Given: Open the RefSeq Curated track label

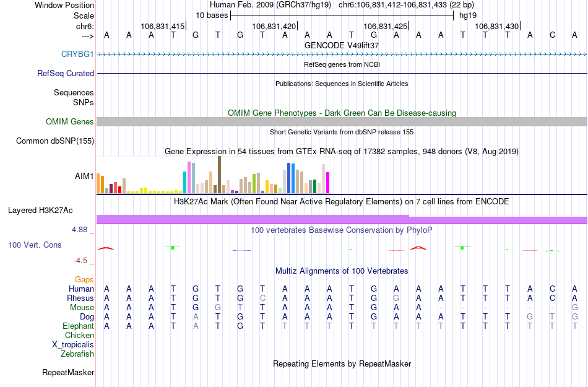Looking at the screenshot, I should [65, 73].
